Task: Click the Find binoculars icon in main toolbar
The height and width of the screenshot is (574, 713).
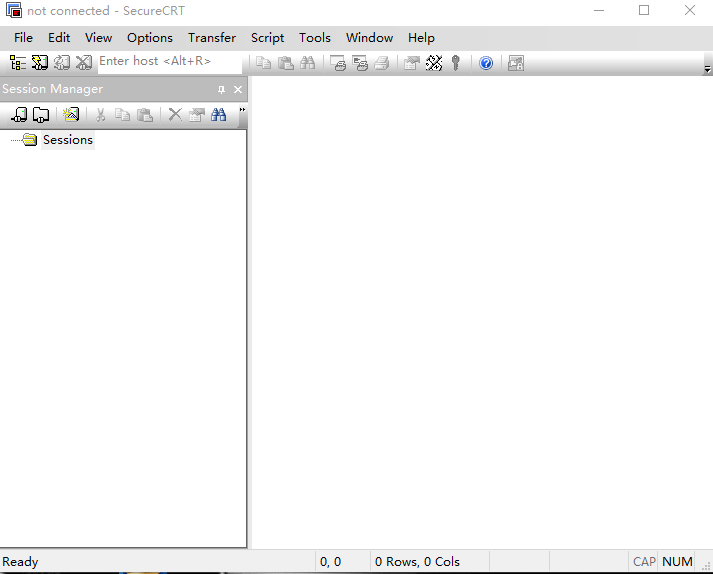Action: click(307, 63)
